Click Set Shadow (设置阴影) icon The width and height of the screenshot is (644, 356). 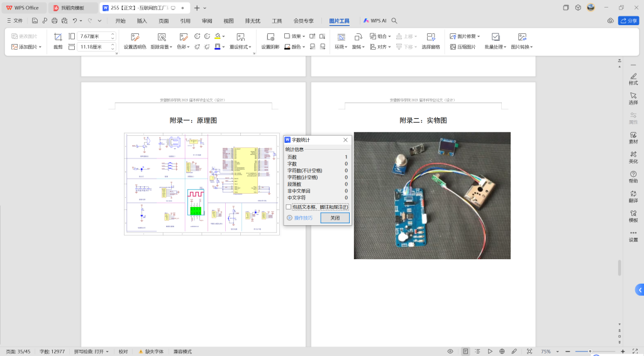pos(270,37)
